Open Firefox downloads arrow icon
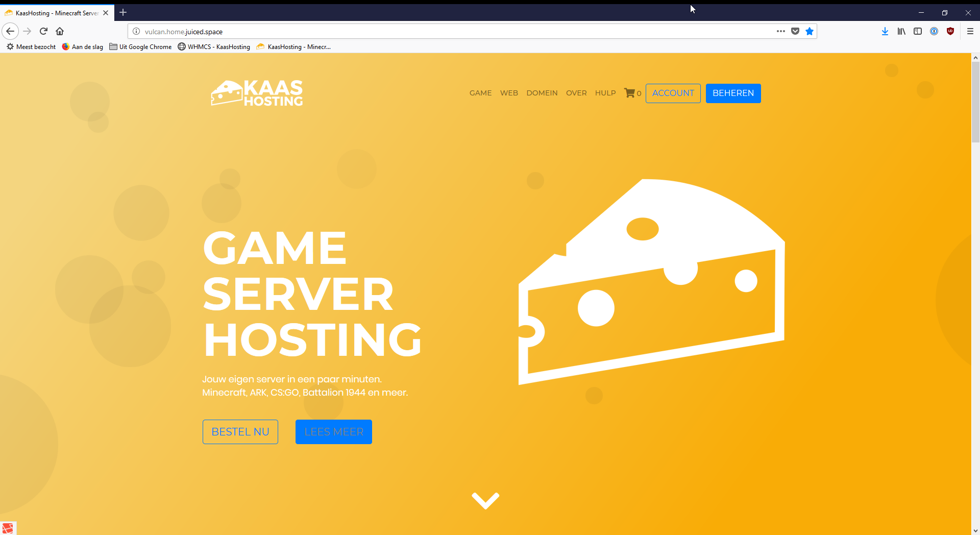The width and height of the screenshot is (980, 535). 885,31
